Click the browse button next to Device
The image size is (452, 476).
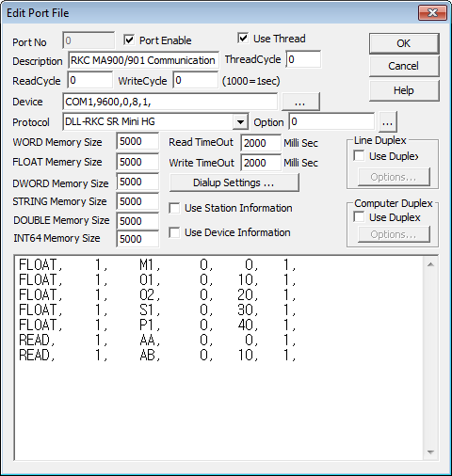(x=300, y=102)
